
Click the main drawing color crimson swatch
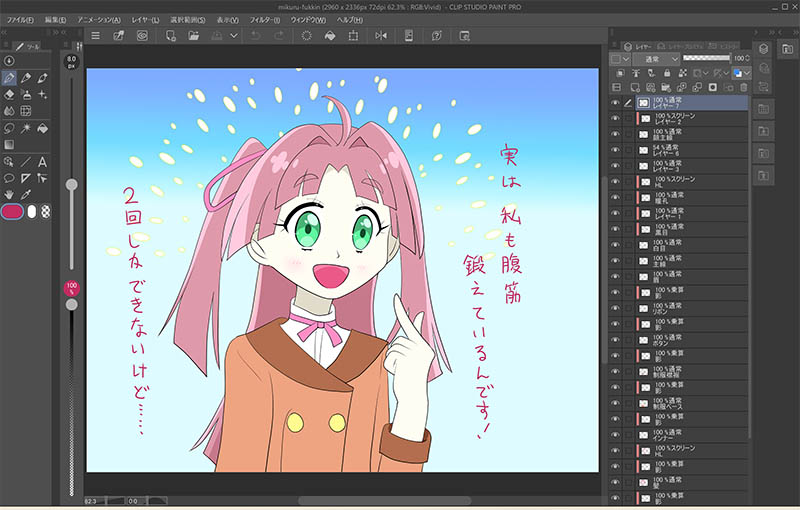(x=12, y=212)
